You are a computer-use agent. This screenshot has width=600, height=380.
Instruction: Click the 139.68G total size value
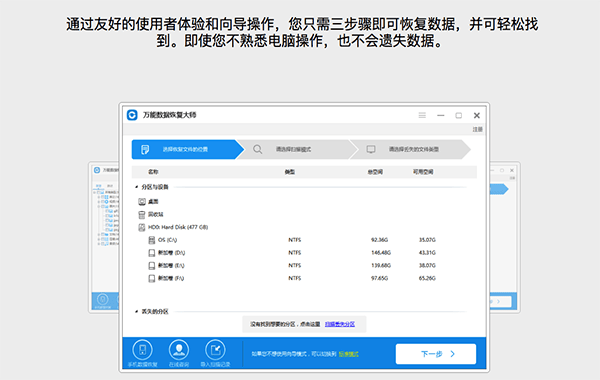(x=381, y=265)
